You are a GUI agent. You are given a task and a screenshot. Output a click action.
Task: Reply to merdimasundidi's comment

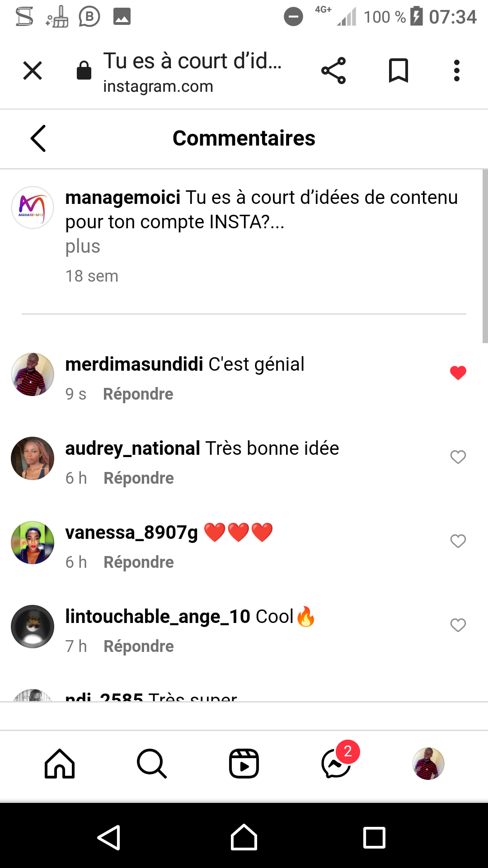[x=138, y=394]
